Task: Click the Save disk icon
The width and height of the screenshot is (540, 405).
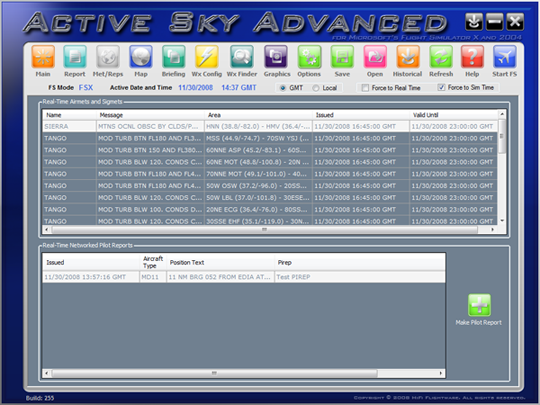Action: [x=342, y=56]
